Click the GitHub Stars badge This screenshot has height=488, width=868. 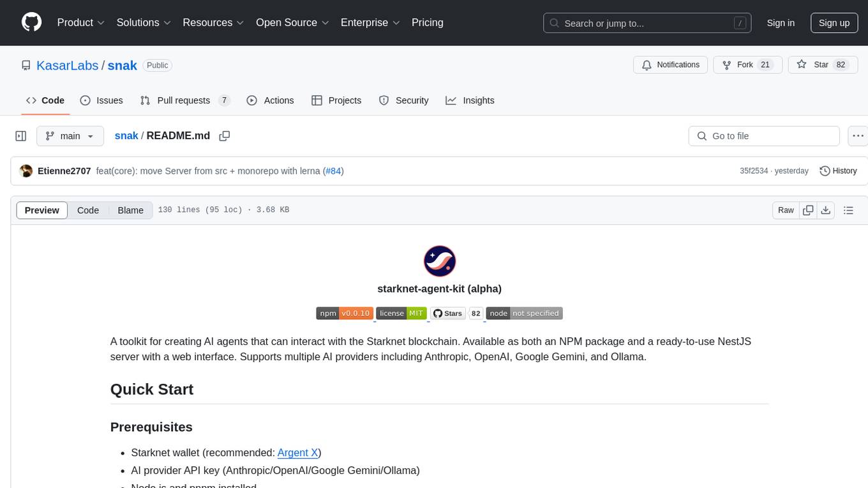click(x=448, y=313)
